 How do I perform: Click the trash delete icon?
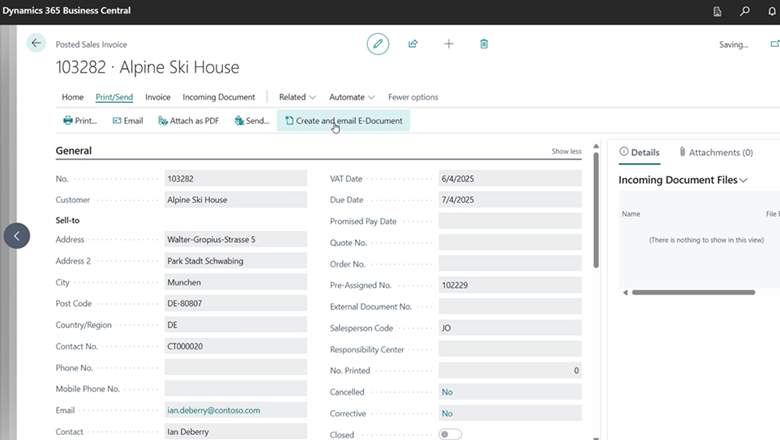coord(484,44)
